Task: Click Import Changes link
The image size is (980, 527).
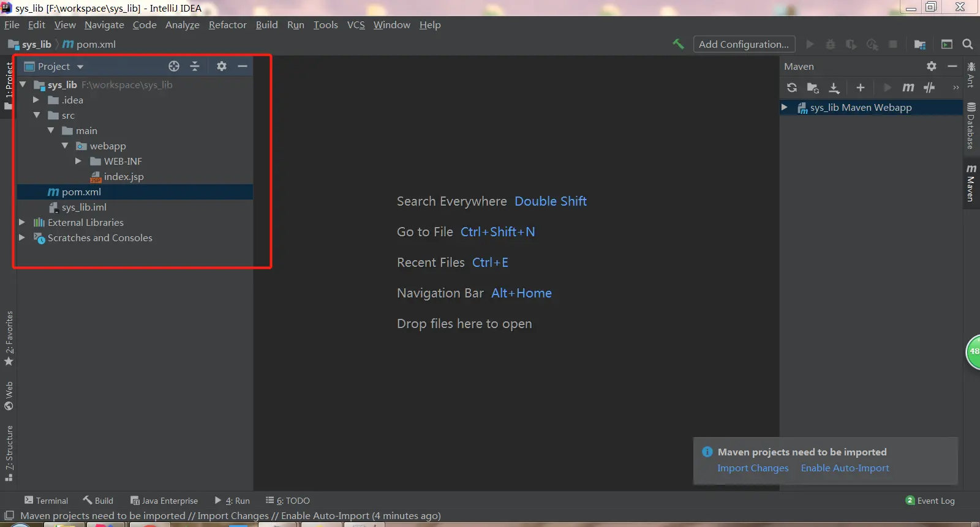Action: 753,468
